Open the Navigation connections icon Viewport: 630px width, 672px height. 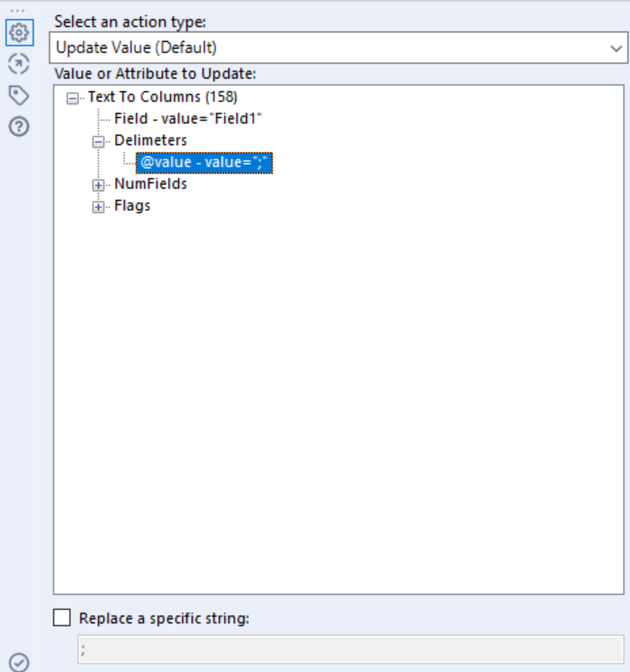tap(19, 64)
